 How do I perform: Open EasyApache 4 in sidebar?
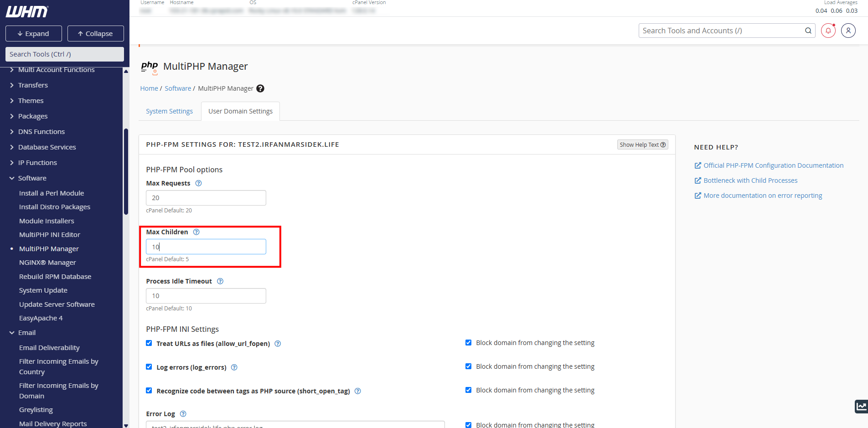coord(41,318)
